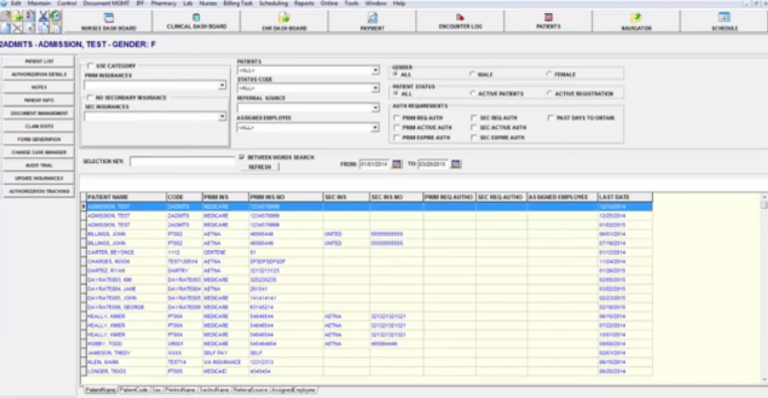Click the Form Generation button
The height and width of the screenshot is (398, 768).
tap(39, 139)
